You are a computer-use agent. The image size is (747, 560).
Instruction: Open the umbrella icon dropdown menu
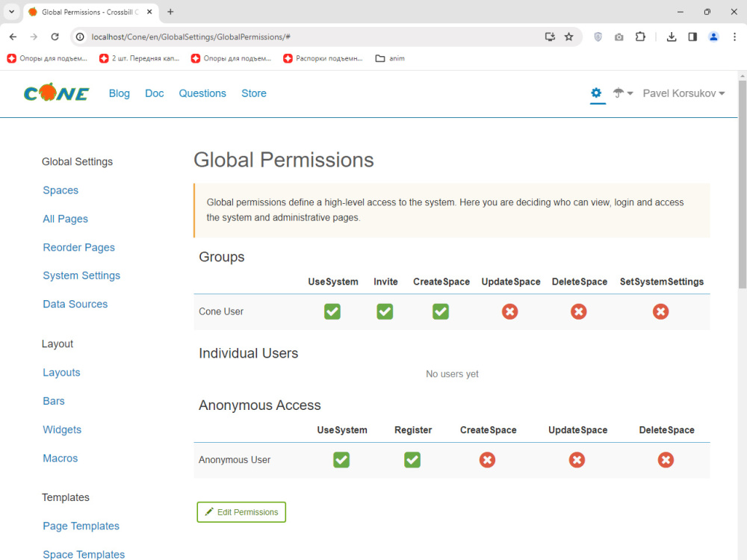coord(622,93)
